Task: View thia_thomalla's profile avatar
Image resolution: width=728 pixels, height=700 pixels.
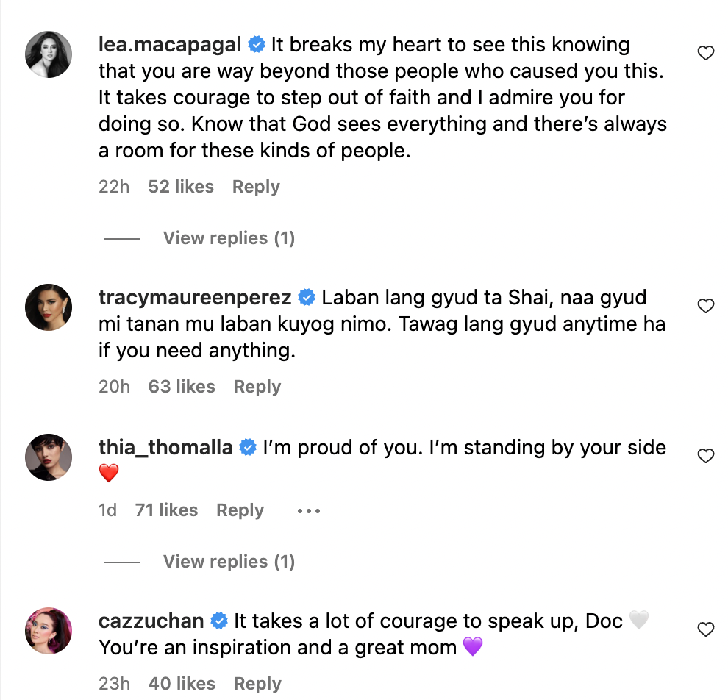Action: click(49, 457)
